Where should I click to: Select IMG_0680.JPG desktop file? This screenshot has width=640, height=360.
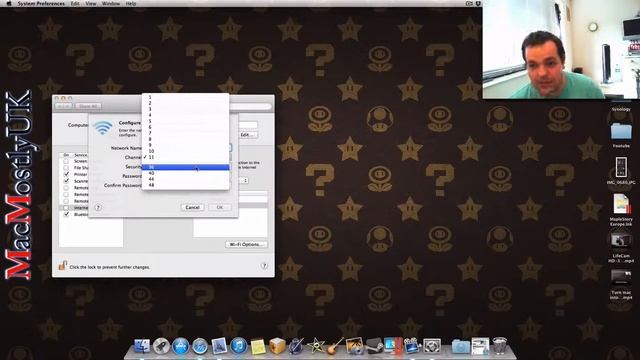[621, 171]
